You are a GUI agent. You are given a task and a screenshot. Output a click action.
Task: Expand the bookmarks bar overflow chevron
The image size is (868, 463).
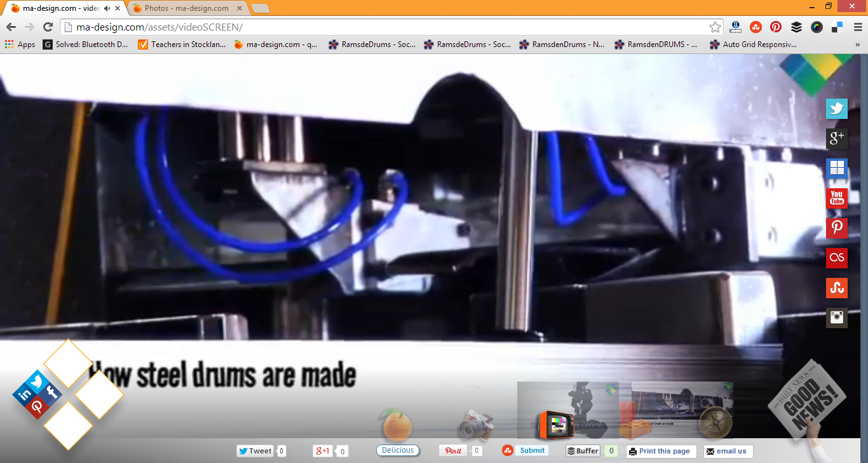pos(858,45)
